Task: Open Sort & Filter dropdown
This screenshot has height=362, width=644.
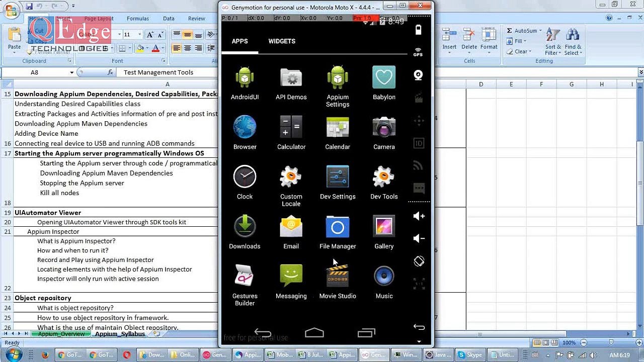Action: (553, 41)
